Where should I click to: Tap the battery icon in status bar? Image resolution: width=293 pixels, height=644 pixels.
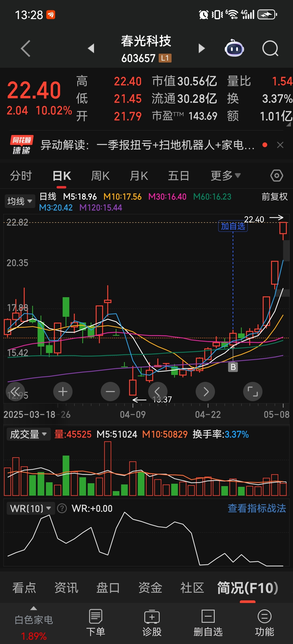267,15
